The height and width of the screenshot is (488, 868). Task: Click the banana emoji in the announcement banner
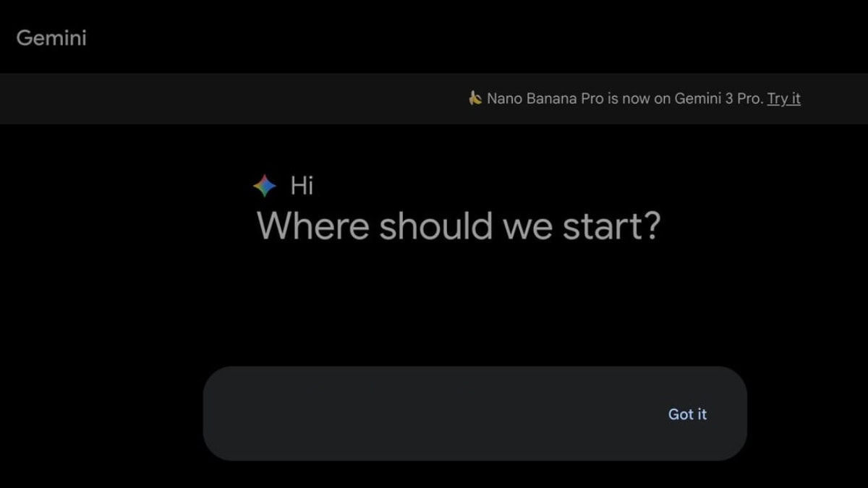pyautogui.click(x=475, y=98)
